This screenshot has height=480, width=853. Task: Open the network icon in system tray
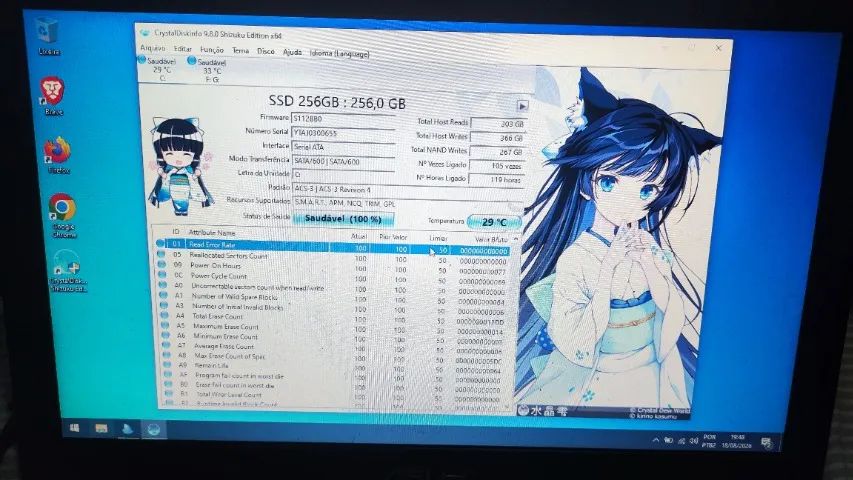[681, 441]
